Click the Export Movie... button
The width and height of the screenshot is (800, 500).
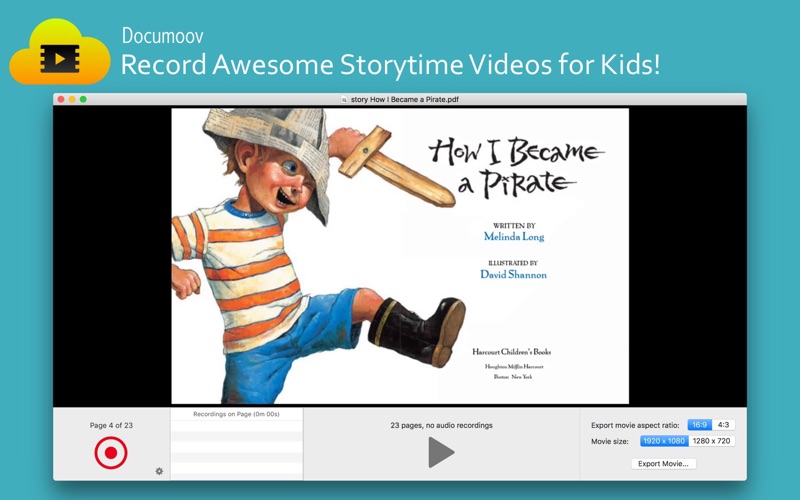663,463
